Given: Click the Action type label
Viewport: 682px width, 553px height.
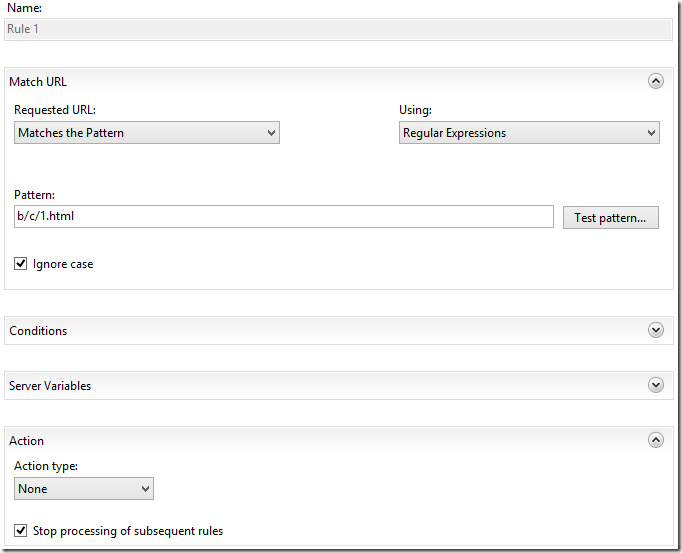Looking at the screenshot, I should pyautogui.click(x=46, y=466).
